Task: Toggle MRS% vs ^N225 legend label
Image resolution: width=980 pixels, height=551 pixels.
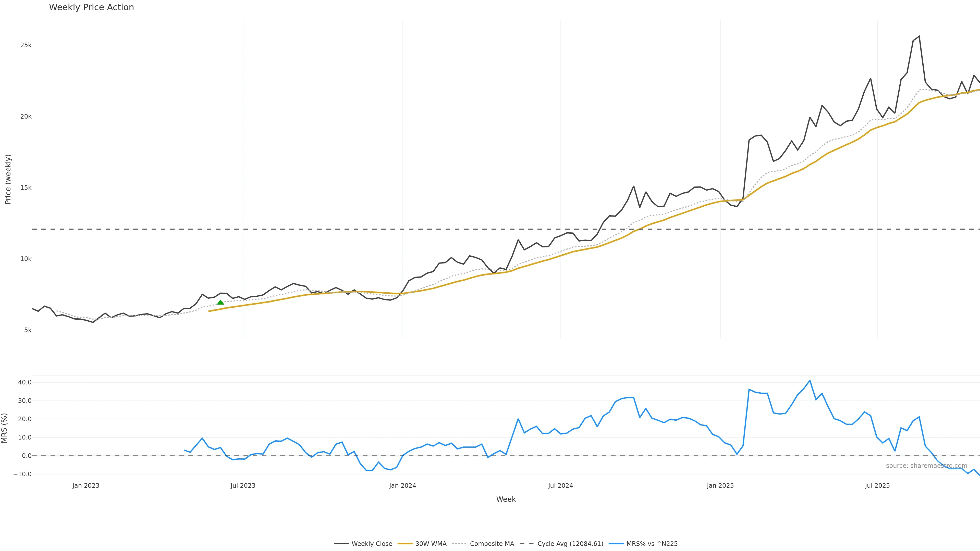Action: 652,544
